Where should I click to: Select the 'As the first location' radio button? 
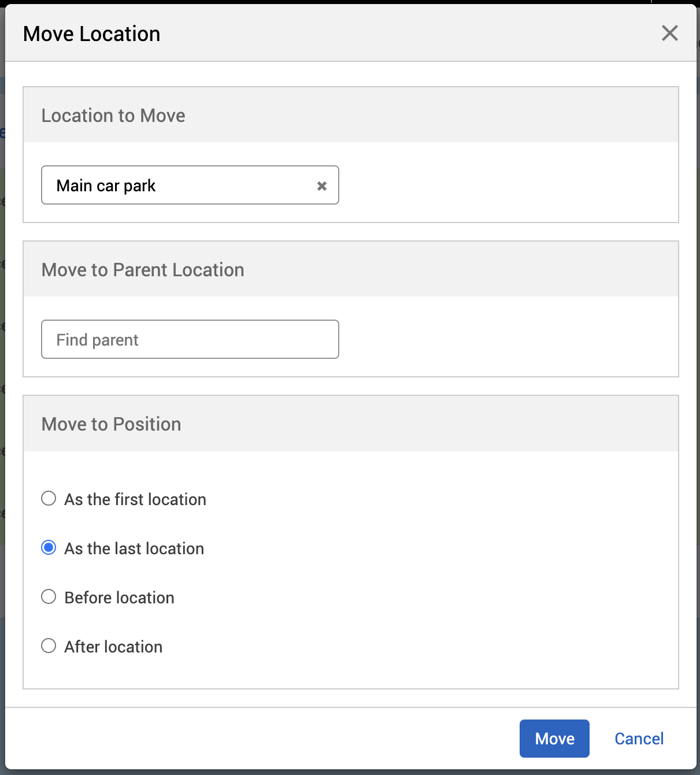(49, 499)
